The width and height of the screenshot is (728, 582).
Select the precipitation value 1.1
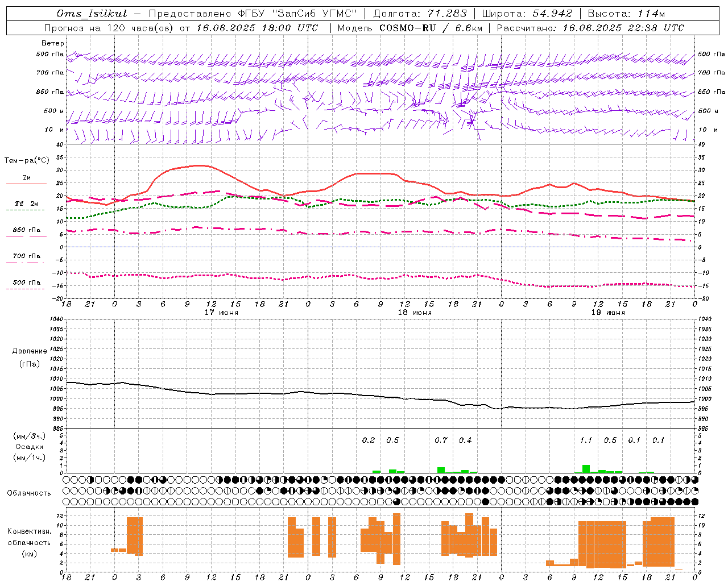[x=586, y=440]
